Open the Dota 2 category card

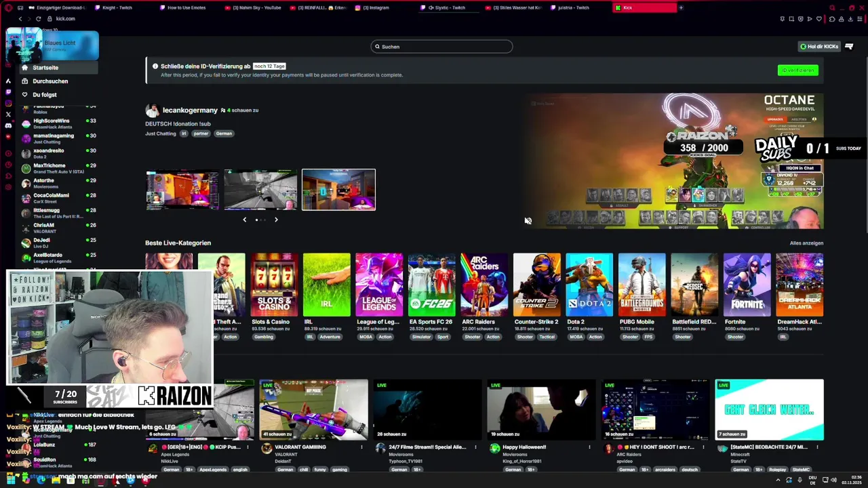coord(589,285)
